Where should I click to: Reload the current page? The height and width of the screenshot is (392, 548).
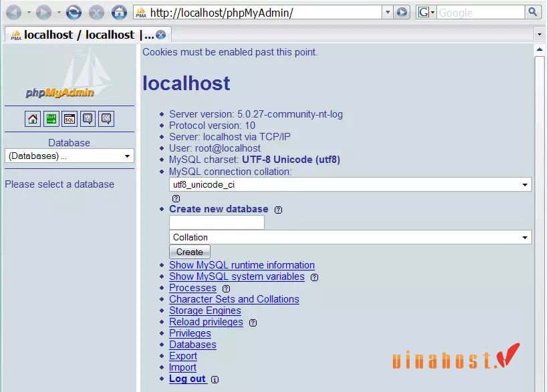coord(74,13)
